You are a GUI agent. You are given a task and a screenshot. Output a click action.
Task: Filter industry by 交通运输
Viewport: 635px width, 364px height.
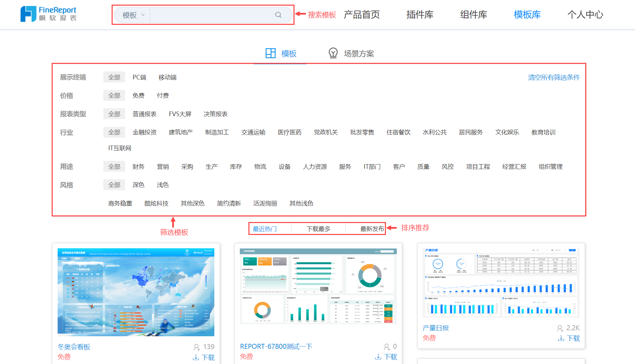253,132
